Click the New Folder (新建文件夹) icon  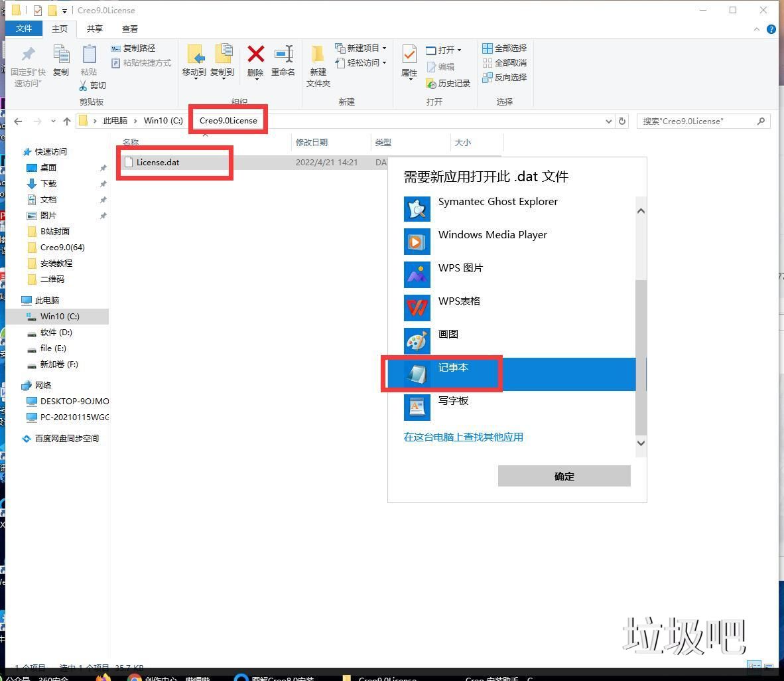click(x=318, y=55)
